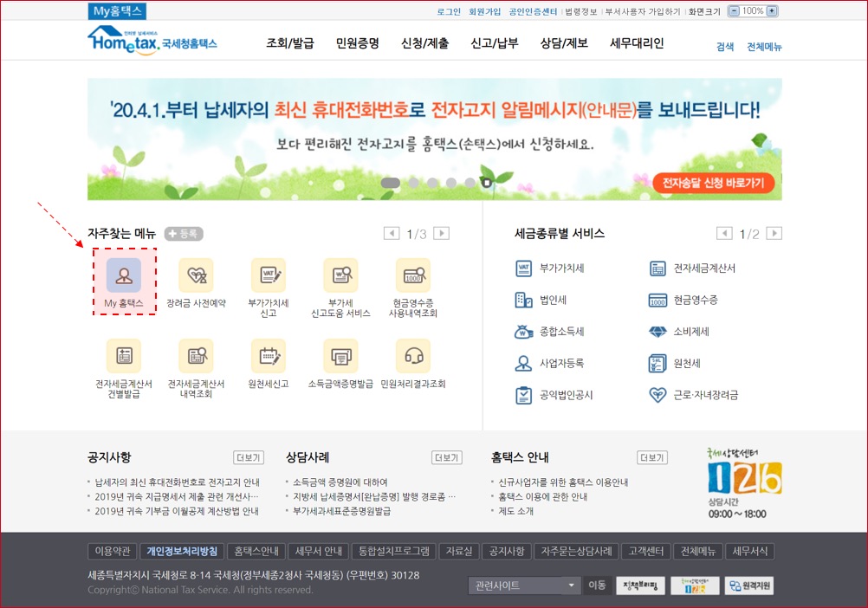The height and width of the screenshot is (608, 868).
Task: Select 종합소득세 tax service
Action: (550, 332)
